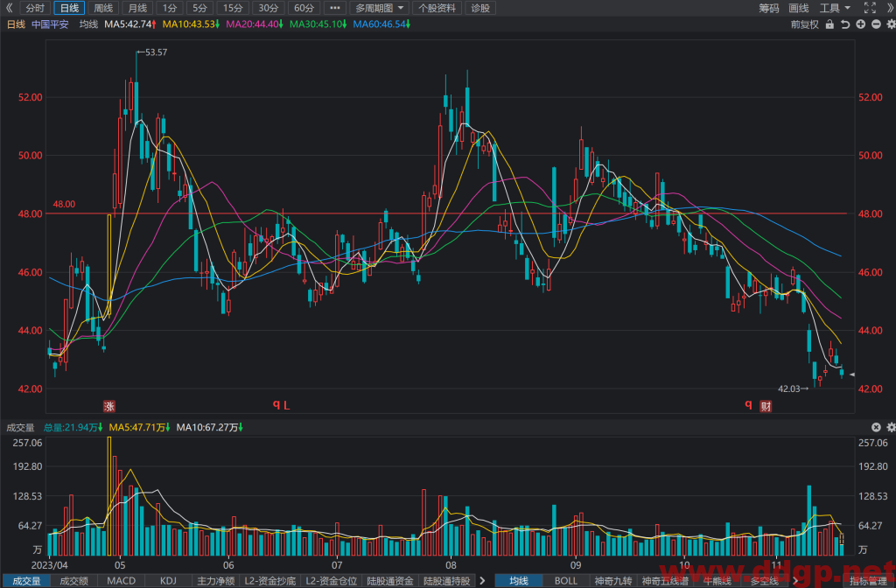The image size is (896, 588).
Task: Select the 陆股通资金 indicator tab
Action: [x=389, y=581]
